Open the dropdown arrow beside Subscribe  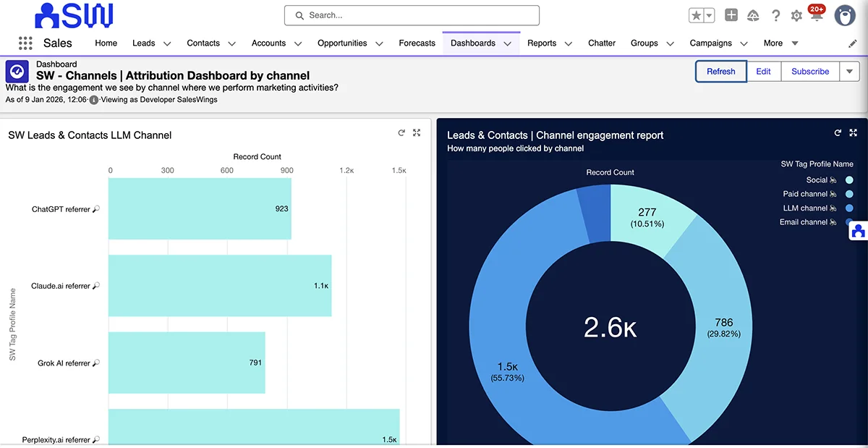849,72
